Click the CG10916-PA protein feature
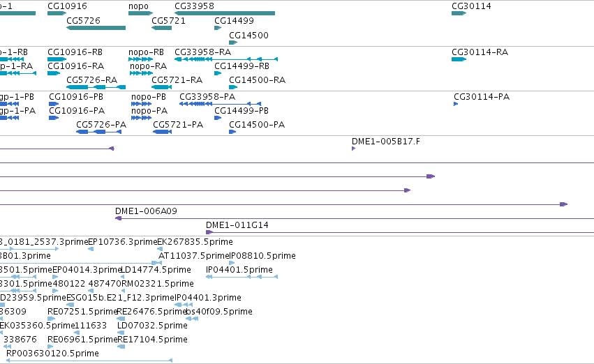 coord(54,118)
